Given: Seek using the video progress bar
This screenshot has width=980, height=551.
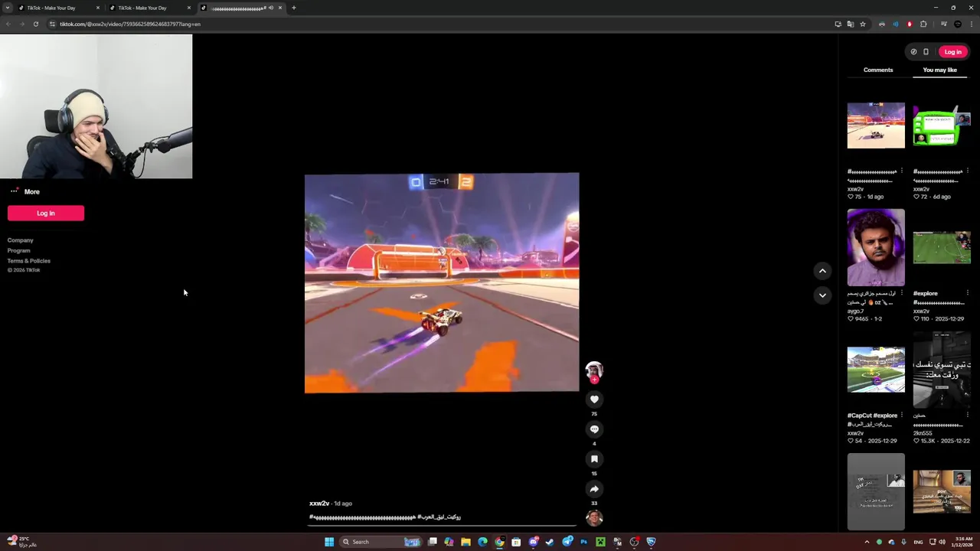Looking at the screenshot, I should tap(443, 526).
